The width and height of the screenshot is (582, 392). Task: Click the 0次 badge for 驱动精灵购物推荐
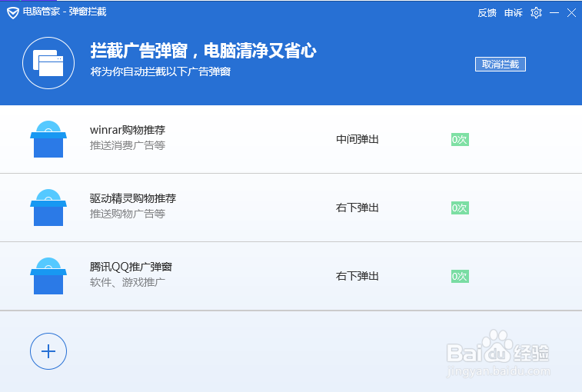point(460,208)
